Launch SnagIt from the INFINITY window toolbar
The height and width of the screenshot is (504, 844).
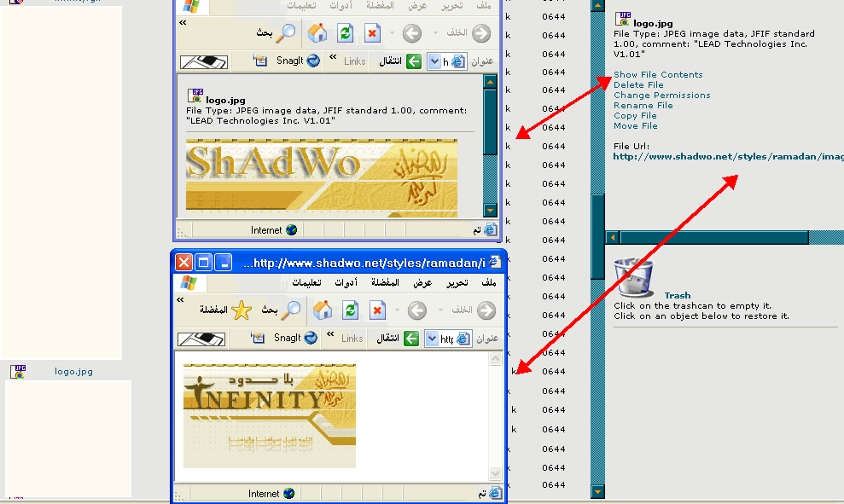295,338
